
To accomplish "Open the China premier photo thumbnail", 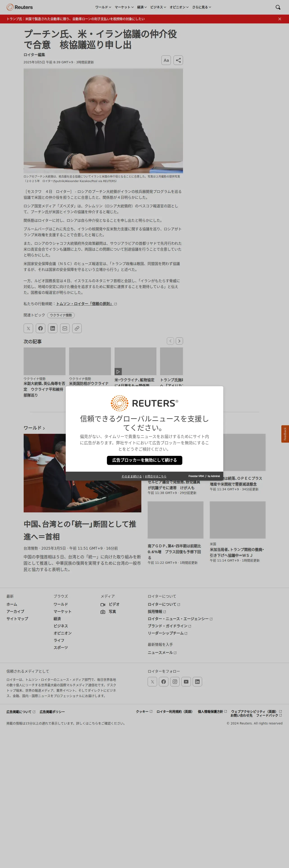I will 82,473.
